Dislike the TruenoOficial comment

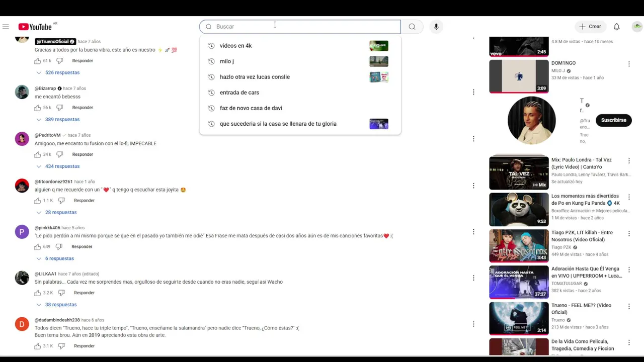click(59, 61)
